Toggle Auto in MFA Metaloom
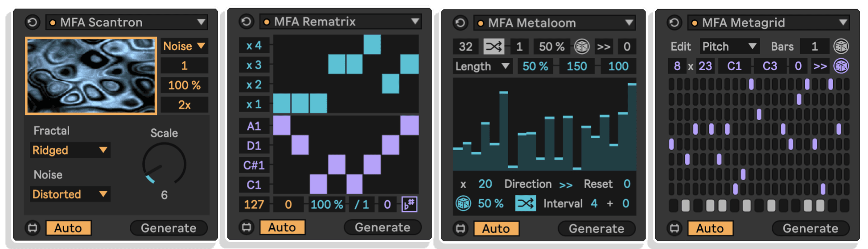 pyautogui.click(x=496, y=228)
